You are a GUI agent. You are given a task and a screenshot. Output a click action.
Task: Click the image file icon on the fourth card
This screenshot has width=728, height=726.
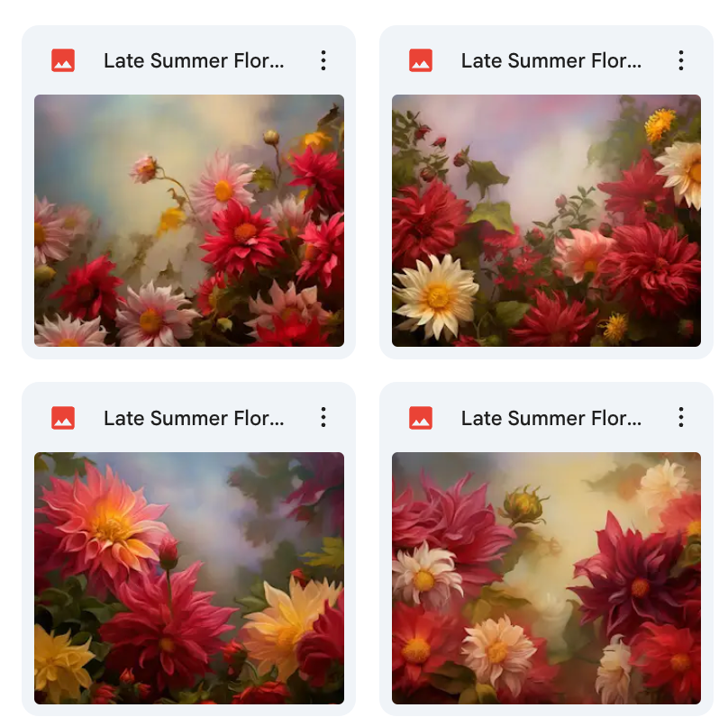point(421,418)
